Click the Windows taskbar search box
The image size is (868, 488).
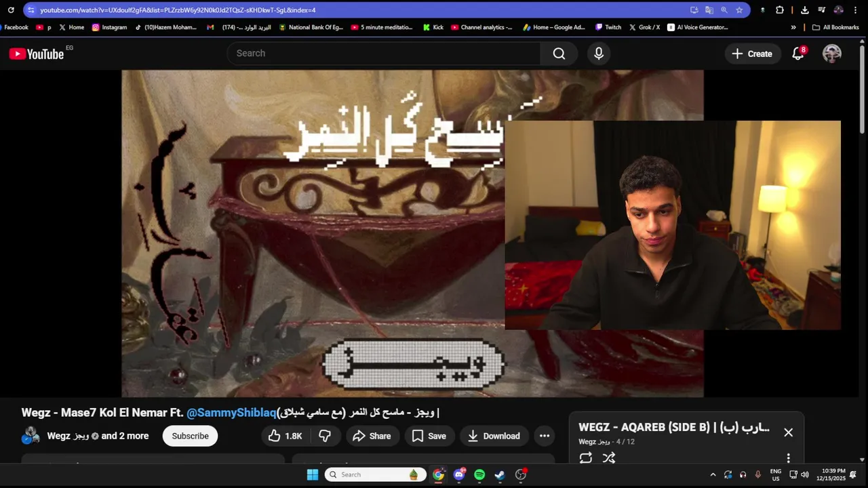(376, 474)
